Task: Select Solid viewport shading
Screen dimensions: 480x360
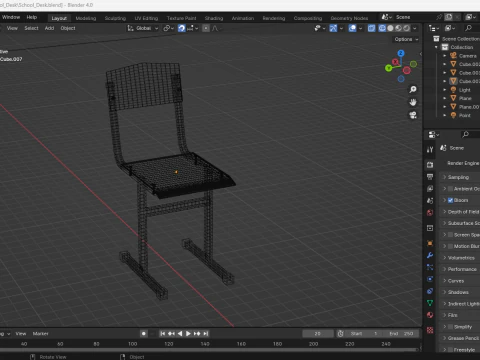Action: pos(390,28)
